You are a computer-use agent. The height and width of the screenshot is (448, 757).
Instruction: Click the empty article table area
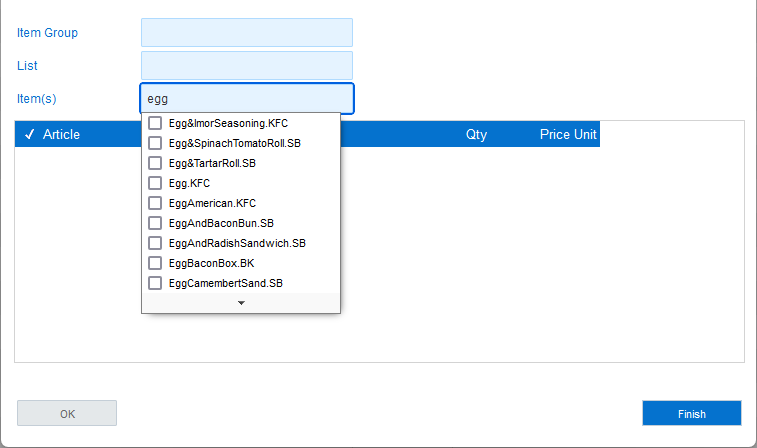540,260
